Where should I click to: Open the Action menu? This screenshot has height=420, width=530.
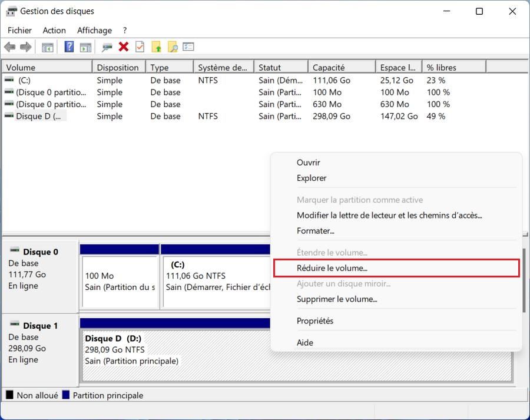pos(54,30)
